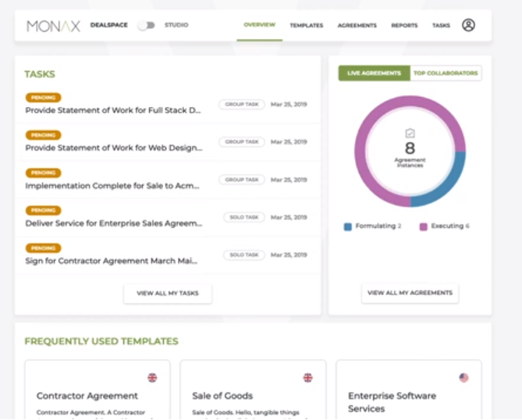Click the View All My Tasks button
522x420 pixels.
(x=168, y=294)
